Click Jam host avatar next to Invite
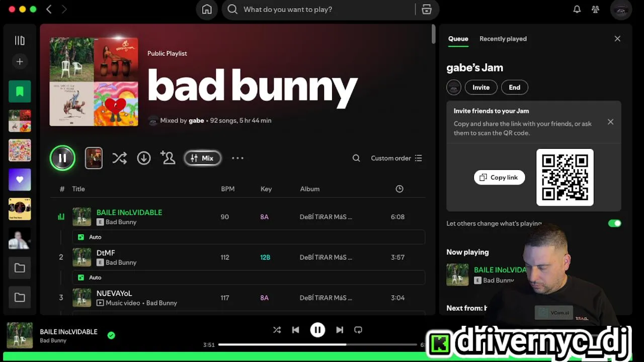Viewport: 644px width, 362px height. pos(454,87)
